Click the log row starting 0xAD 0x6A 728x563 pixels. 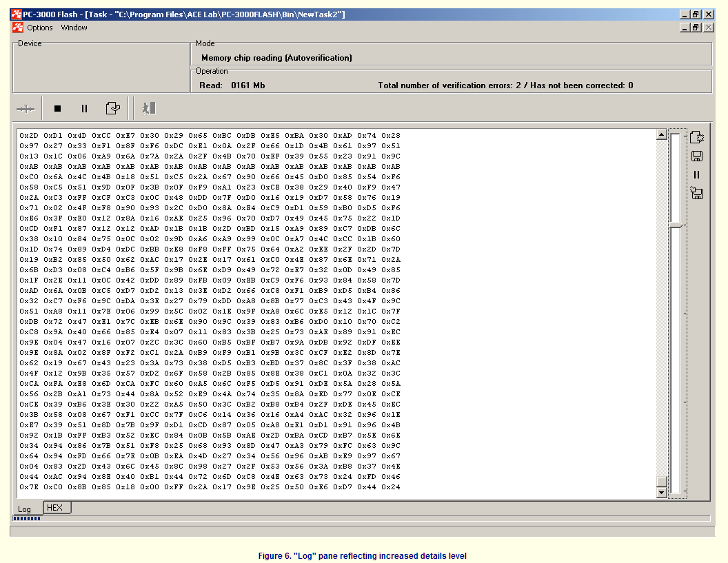pos(210,291)
